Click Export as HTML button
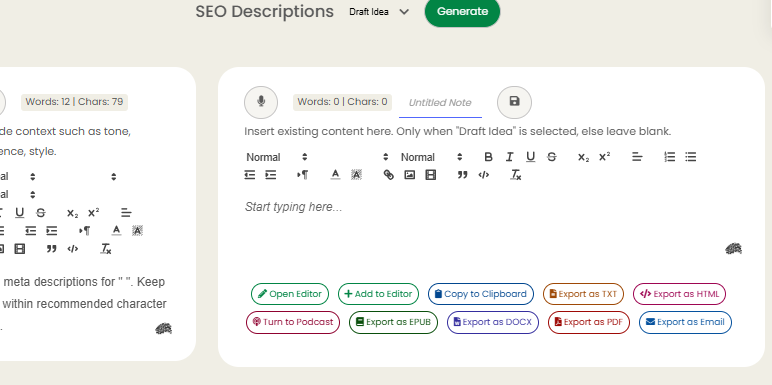 coord(679,294)
